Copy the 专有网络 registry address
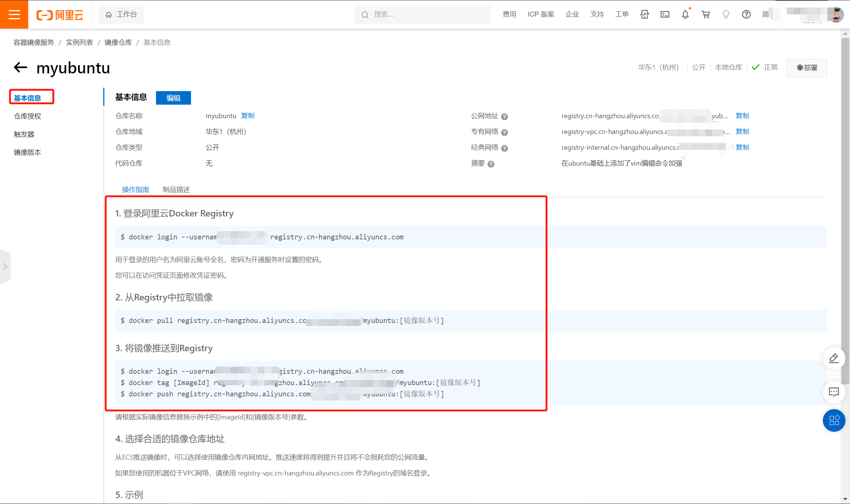The width and height of the screenshot is (850, 504). point(742,131)
